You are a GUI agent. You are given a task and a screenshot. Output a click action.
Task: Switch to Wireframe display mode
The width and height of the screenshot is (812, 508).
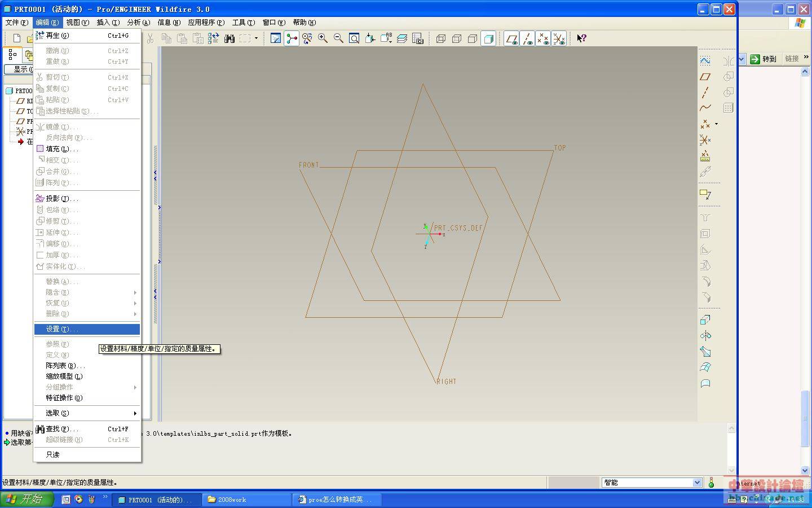click(441, 38)
